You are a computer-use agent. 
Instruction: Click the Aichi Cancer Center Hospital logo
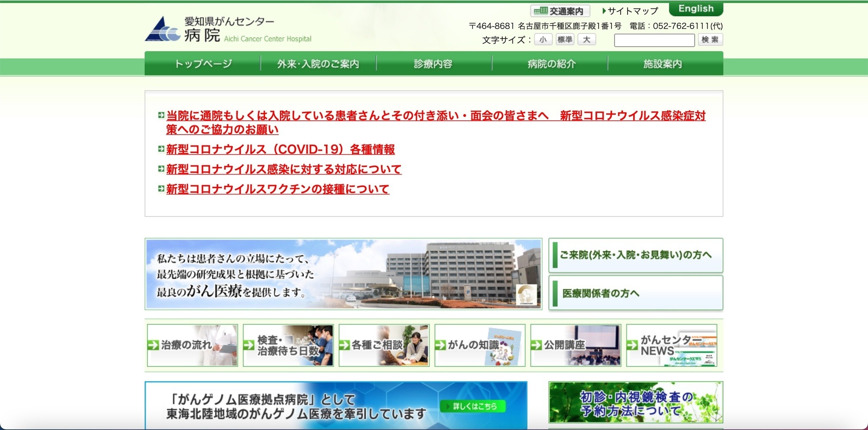[x=228, y=30]
